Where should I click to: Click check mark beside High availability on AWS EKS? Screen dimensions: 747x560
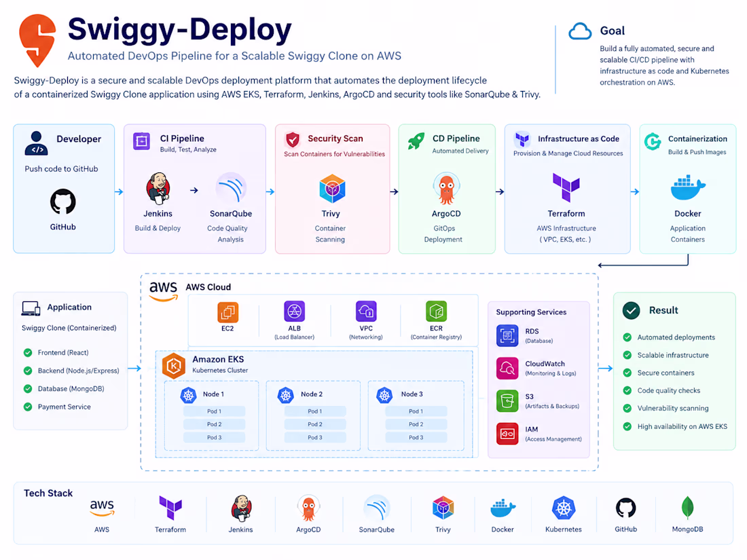[x=627, y=427]
